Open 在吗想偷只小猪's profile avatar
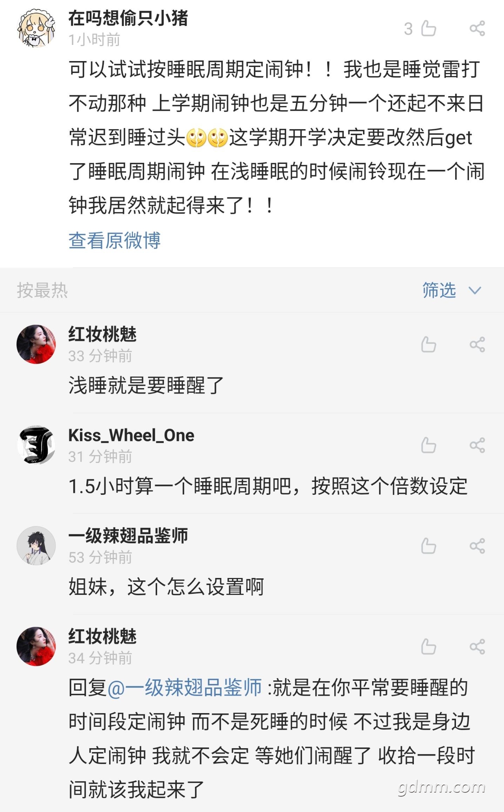Screen dimensions: 504x812 (36, 28)
